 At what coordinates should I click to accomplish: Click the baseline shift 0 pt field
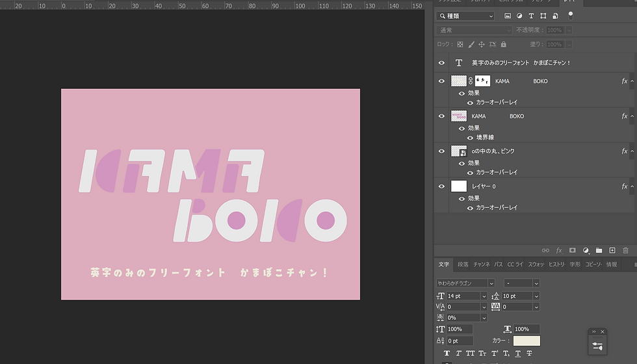click(x=460, y=341)
